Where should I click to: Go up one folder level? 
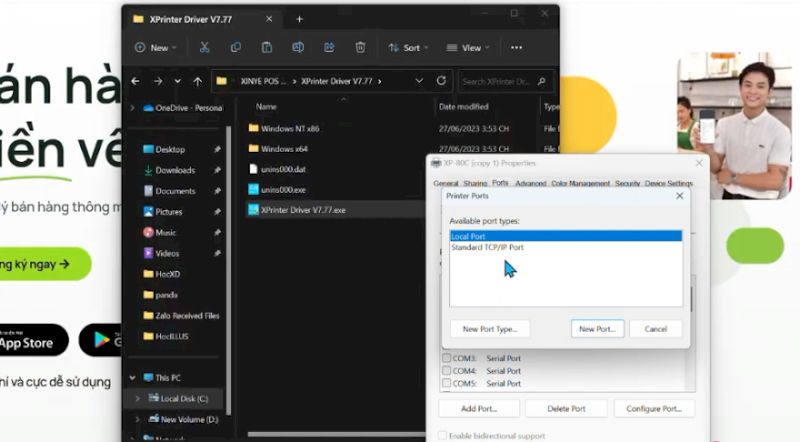(x=198, y=81)
